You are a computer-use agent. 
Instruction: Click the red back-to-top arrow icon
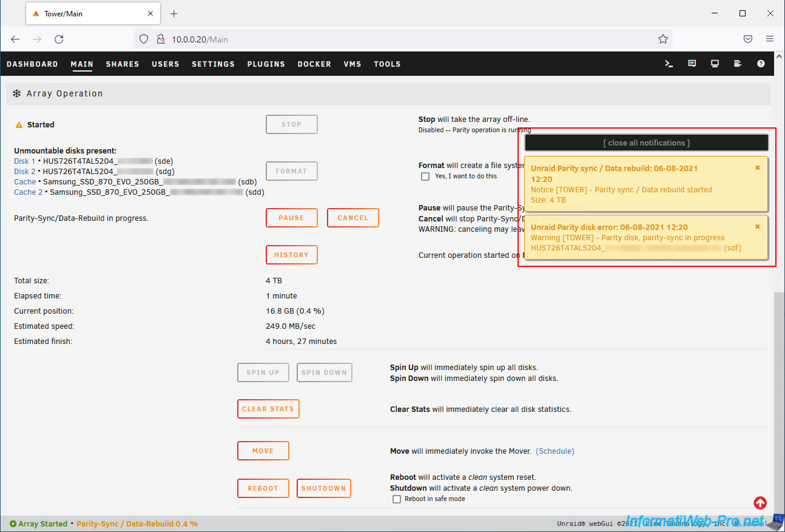pyautogui.click(x=760, y=503)
